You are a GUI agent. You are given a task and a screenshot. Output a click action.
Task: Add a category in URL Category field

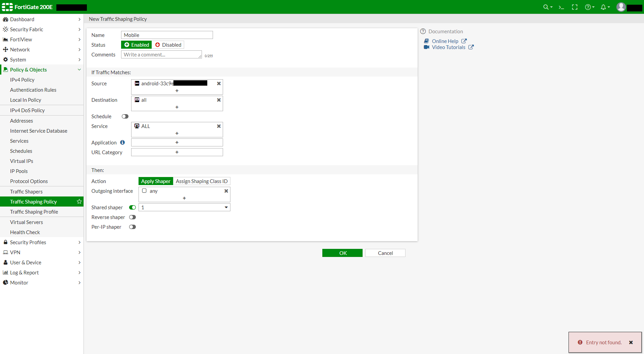177,152
